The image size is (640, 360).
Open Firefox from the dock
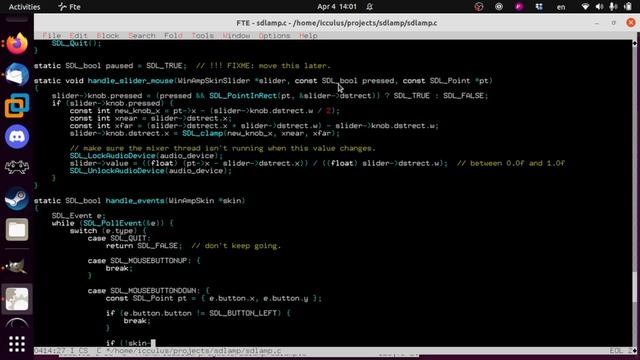(x=17, y=44)
